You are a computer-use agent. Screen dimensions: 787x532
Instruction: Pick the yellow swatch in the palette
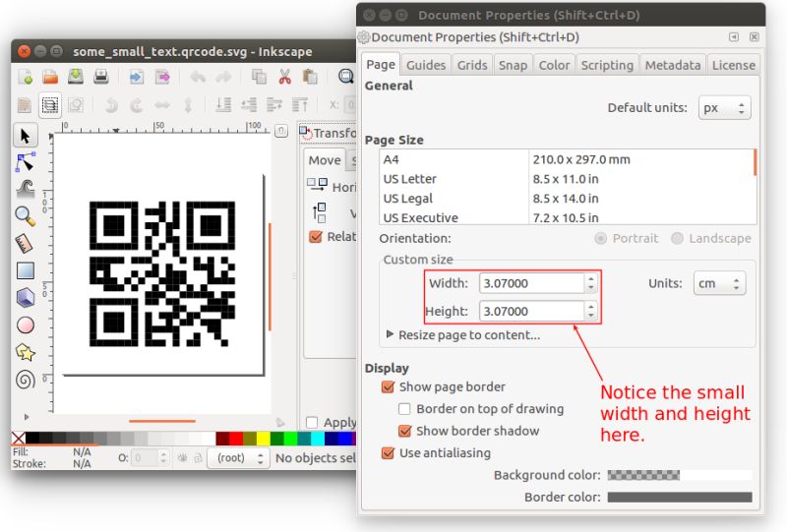(264, 439)
